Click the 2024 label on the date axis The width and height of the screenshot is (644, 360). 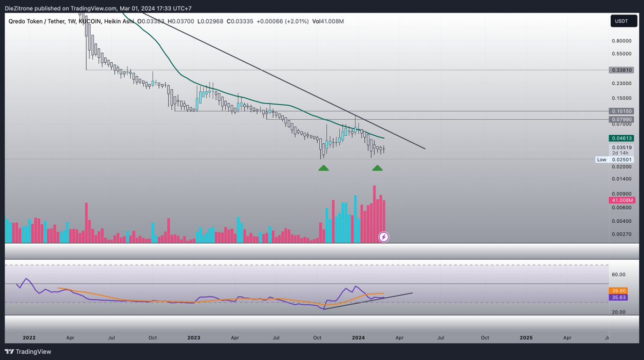[357, 337]
